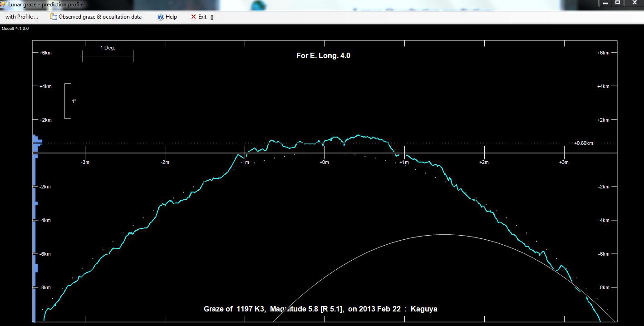
Task: Click the right -4km axis label
Action: pyautogui.click(x=604, y=220)
